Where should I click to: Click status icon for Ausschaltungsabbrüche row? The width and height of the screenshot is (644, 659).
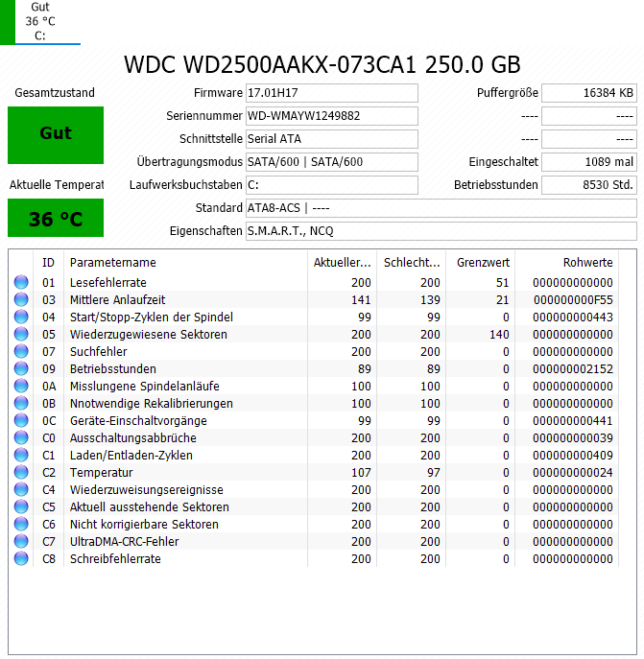coord(21,437)
